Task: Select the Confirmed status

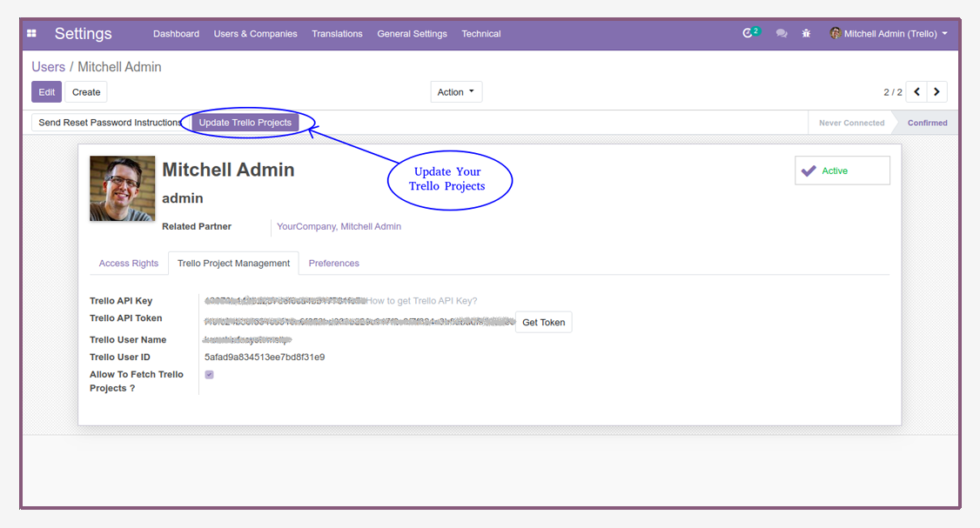Action: pyautogui.click(x=928, y=123)
